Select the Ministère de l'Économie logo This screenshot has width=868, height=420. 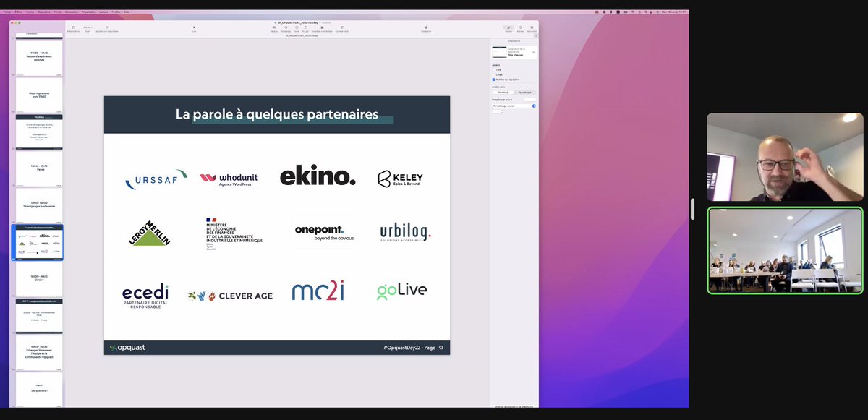point(234,233)
